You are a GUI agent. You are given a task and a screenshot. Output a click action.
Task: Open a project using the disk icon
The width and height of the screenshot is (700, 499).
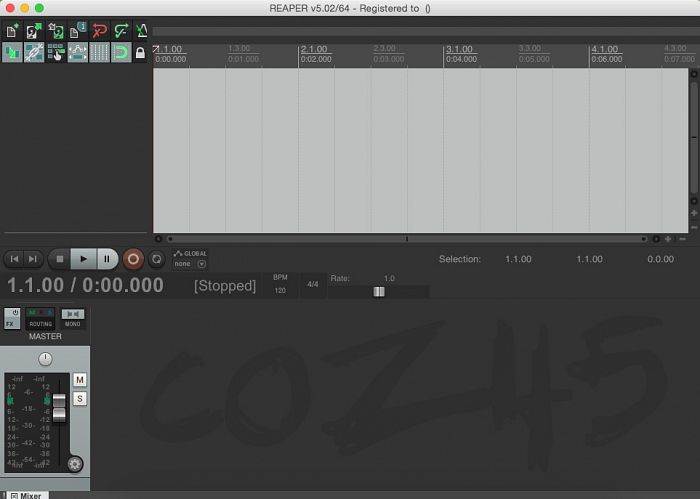[34, 31]
